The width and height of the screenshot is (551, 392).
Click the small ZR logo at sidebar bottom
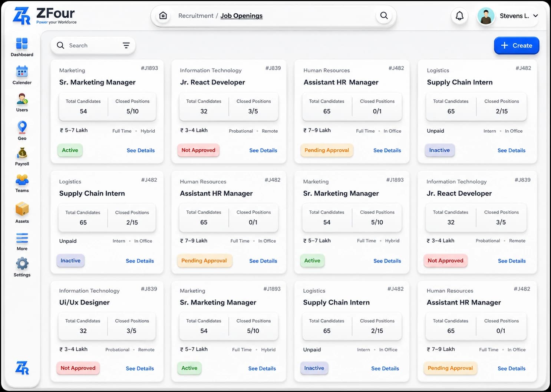point(22,368)
